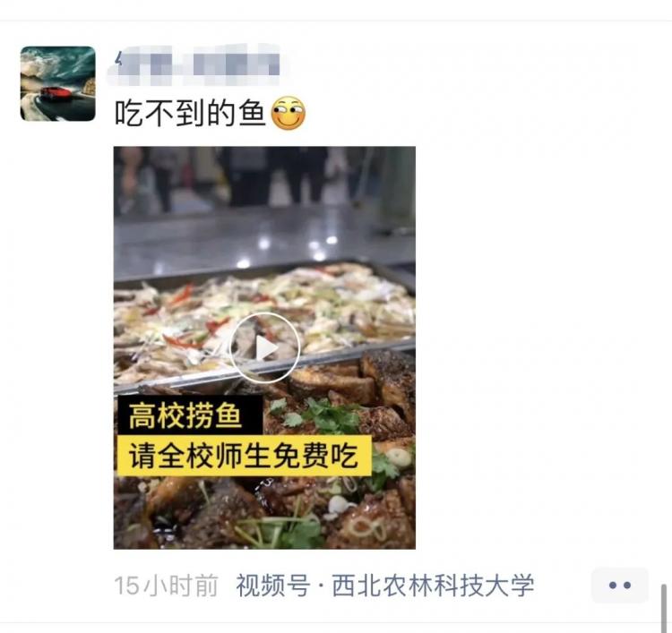Play the fish video
The height and width of the screenshot is (633, 672).
point(264,347)
